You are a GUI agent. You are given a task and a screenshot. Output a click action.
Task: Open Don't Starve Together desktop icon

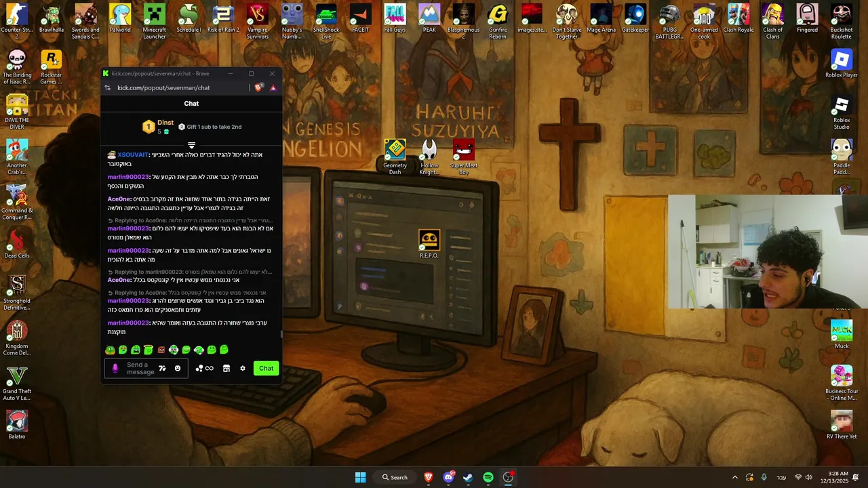[x=566, y=20]
